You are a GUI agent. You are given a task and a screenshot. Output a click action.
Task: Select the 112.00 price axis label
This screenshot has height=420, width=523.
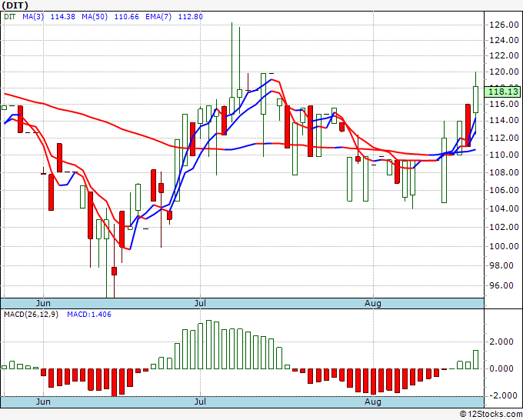coord(504,138)
